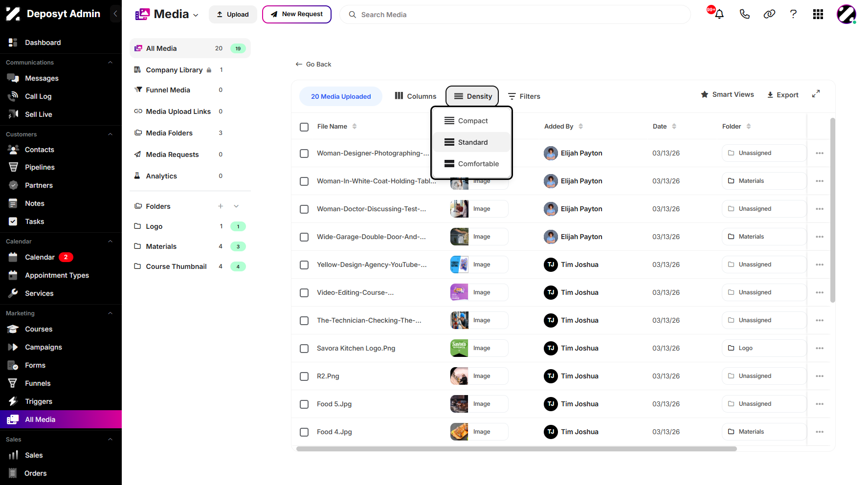Open folder dropdown for Savora Kitchen Logo row
This screenshot has width=868, height=485.
pyautogui.click(x=764, y=348)
